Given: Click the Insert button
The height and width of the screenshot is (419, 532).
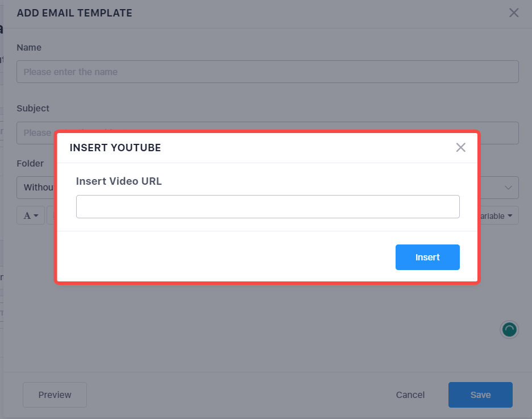Looking at the screenshot, I should tap(427, 257).
